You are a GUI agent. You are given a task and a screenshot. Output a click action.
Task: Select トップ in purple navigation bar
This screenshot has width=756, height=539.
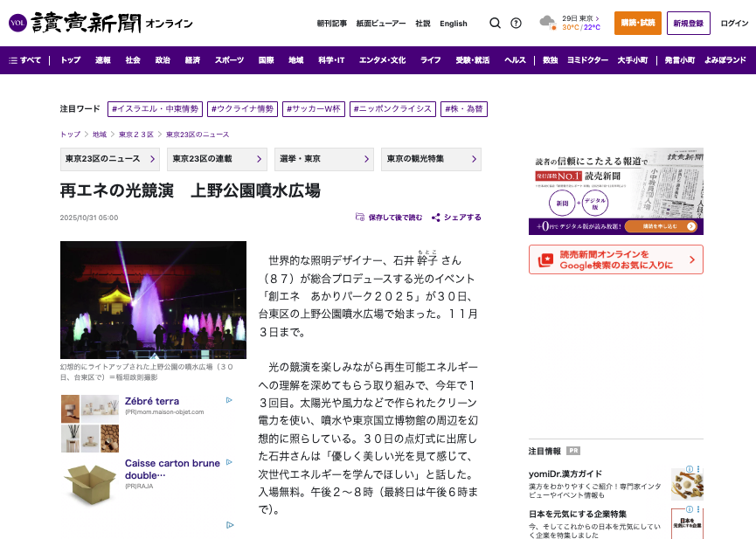click(x=71, y=60)
